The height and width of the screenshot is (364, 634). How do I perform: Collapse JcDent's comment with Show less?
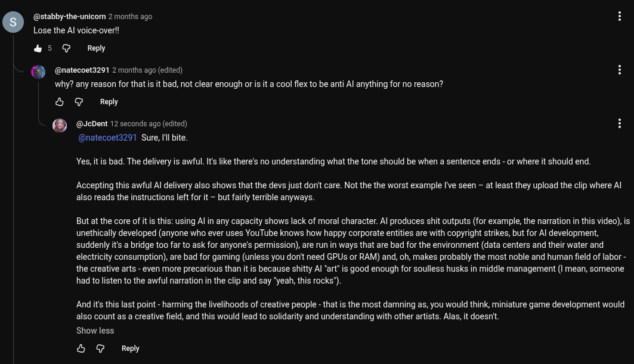pyautogui.click(x=95, y=331)
